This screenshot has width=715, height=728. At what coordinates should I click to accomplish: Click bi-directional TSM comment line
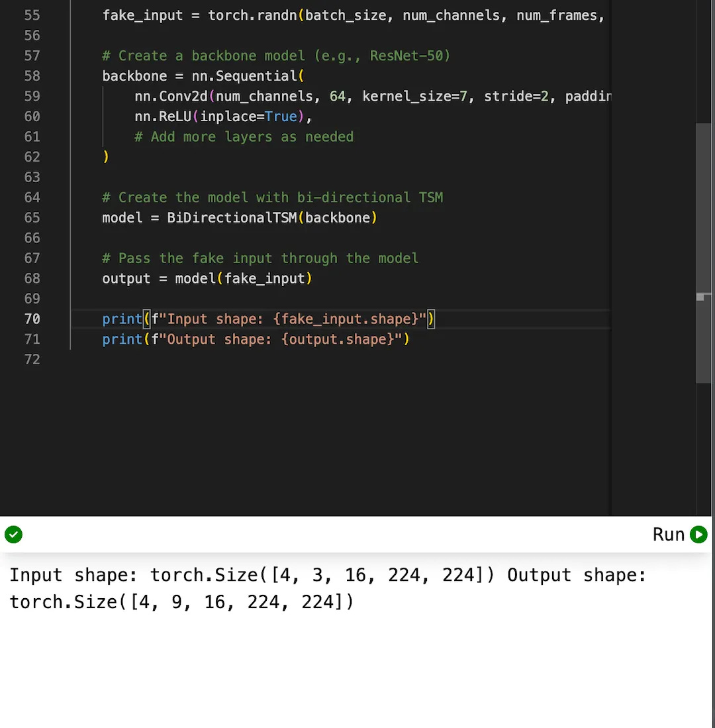tap(273, 197)
